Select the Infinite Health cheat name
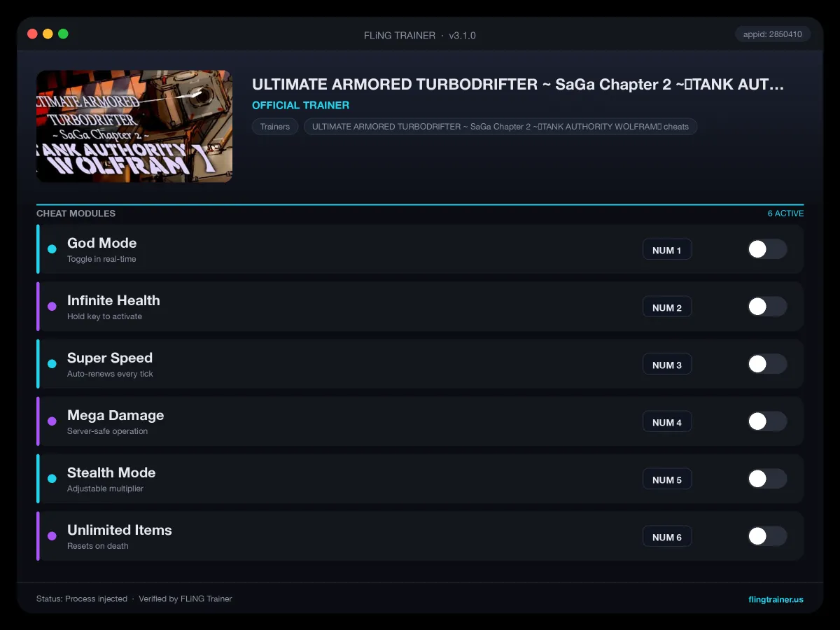 [x=113, y=300]
